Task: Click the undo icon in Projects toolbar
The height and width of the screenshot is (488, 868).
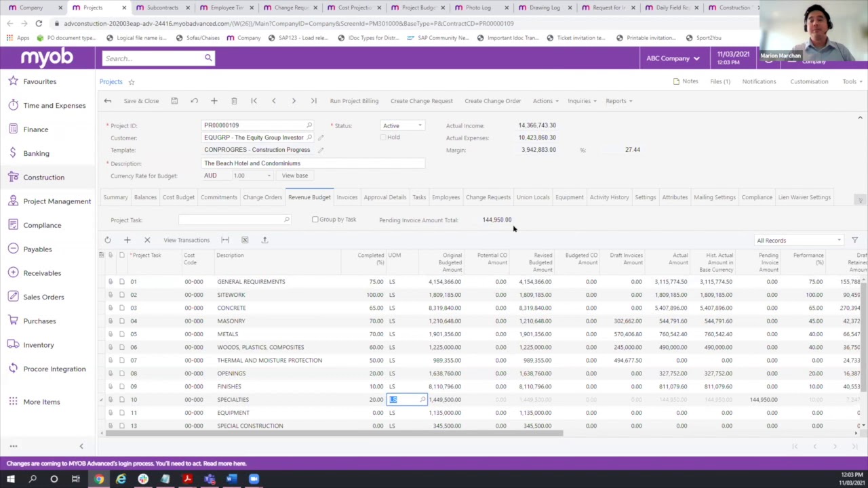Action: coord(194,101)
